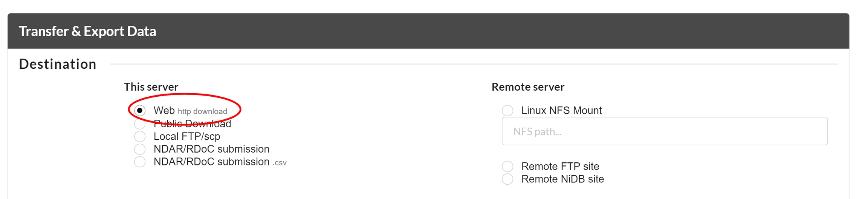Screen dimensions: 868x199
Task: Select the Local FTP/scp radio button
Action: tap(140, 136)
